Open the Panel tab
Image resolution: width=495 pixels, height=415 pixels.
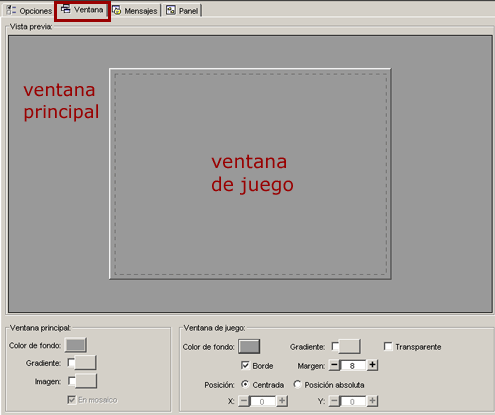pyautogui.click(x=182, y=11)
